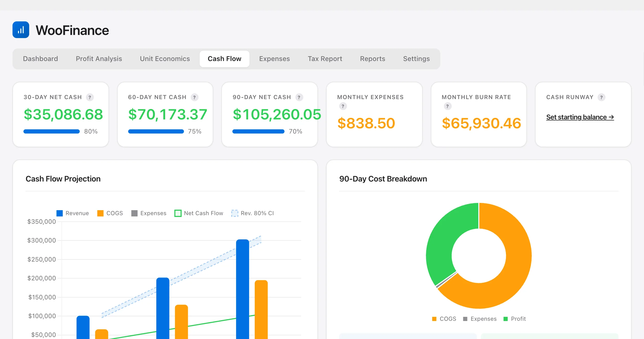Open help tooltip for Monthly Expenses
644x339 pixels.
(x=343, y=106)
